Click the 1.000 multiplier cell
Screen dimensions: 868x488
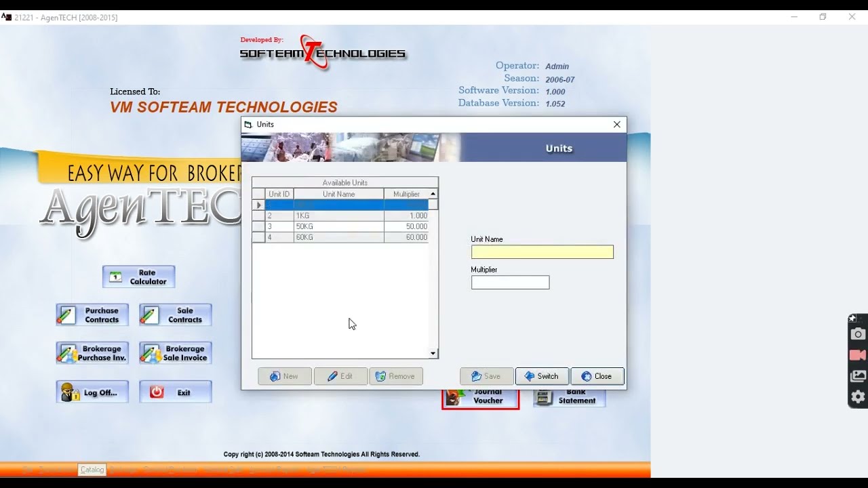click(x=406, y=216)
